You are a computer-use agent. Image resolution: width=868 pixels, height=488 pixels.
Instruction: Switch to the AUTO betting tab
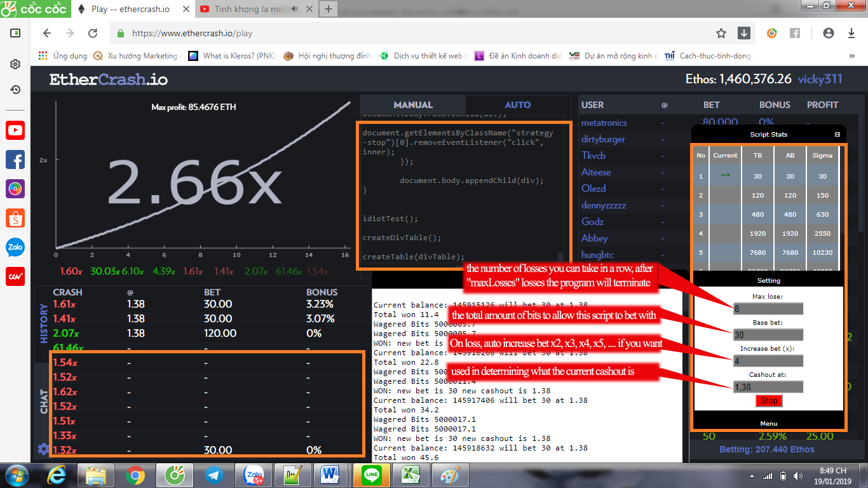[518, 105]
